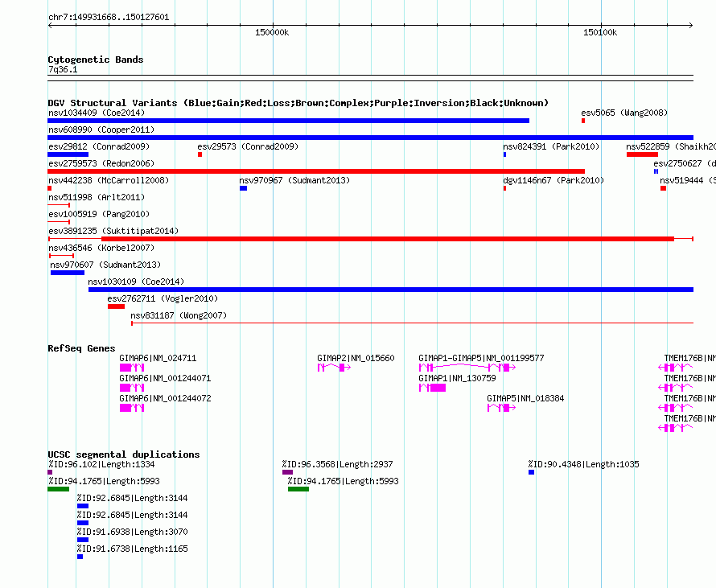716x588 pixels.
Task: Select the topmost TMEM176B gene glyph
Action: coord(675,368)
